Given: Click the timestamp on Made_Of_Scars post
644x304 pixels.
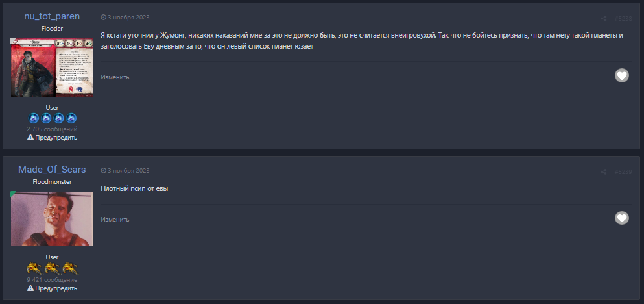Looking at the screenshot, I should pos(128,171).
